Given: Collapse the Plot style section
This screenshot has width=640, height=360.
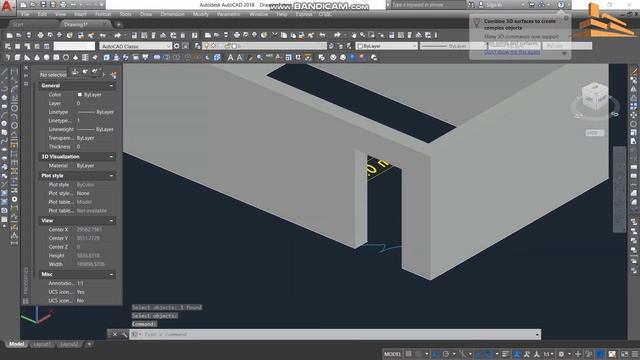Looking at the screenshot, I should coord(111,176).
